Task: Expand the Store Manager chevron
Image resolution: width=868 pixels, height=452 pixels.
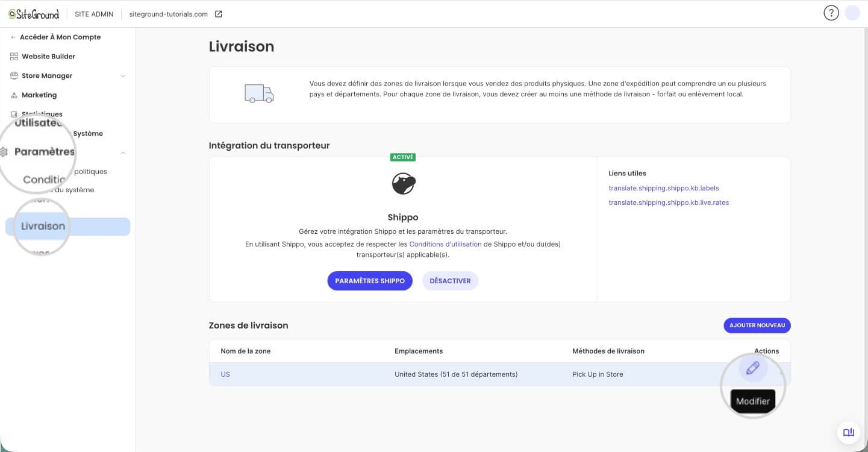Action: pos(123,76)
